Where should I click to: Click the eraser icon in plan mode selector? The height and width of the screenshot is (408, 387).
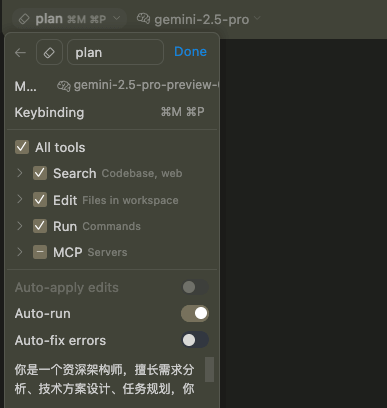pyautogui.click(x=24, y=19)
